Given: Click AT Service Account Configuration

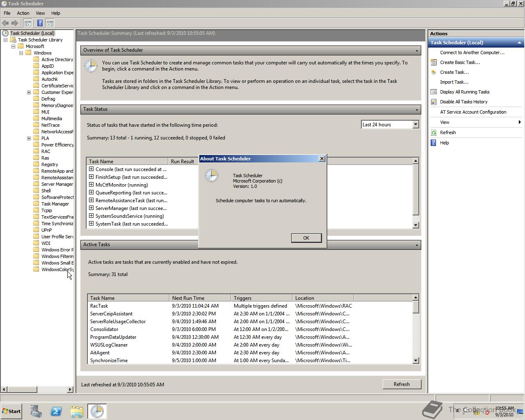Looking at the screenshot, I should (473, 112).
